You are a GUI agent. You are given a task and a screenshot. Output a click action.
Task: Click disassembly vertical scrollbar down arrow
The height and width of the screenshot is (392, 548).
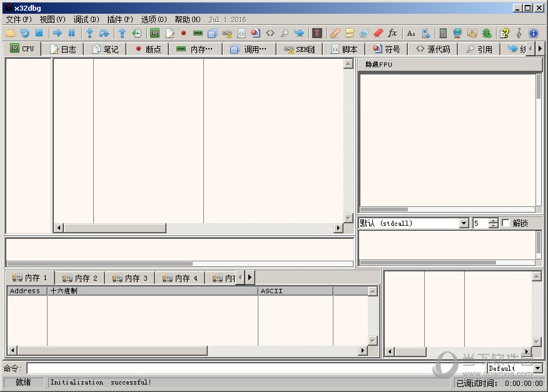click(x=348, y=218)
